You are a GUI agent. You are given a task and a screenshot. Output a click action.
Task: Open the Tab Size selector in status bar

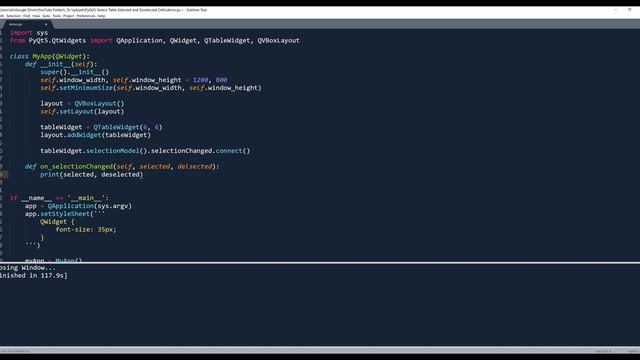(603, 351)
